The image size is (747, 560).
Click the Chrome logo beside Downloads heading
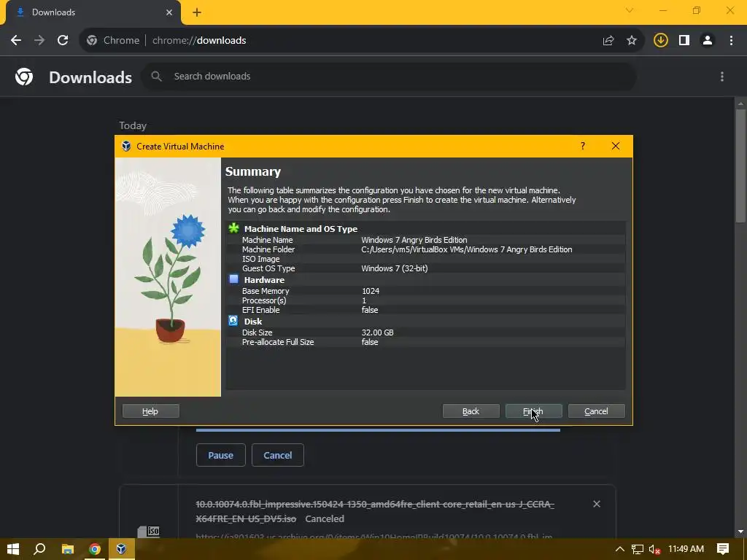pos(24,77)
